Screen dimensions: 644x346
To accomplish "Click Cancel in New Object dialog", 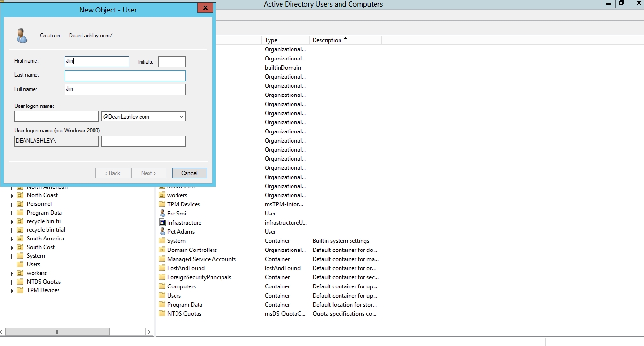I will point(189,173).
